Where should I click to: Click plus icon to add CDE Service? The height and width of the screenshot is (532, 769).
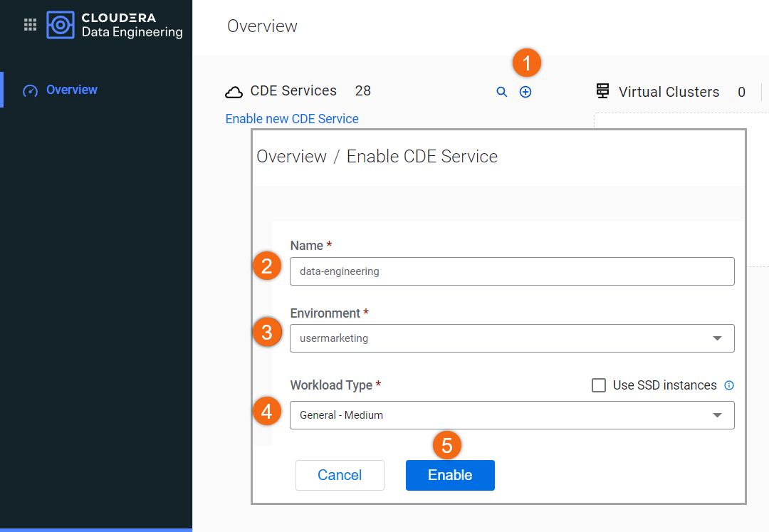[x=525, y=92]
